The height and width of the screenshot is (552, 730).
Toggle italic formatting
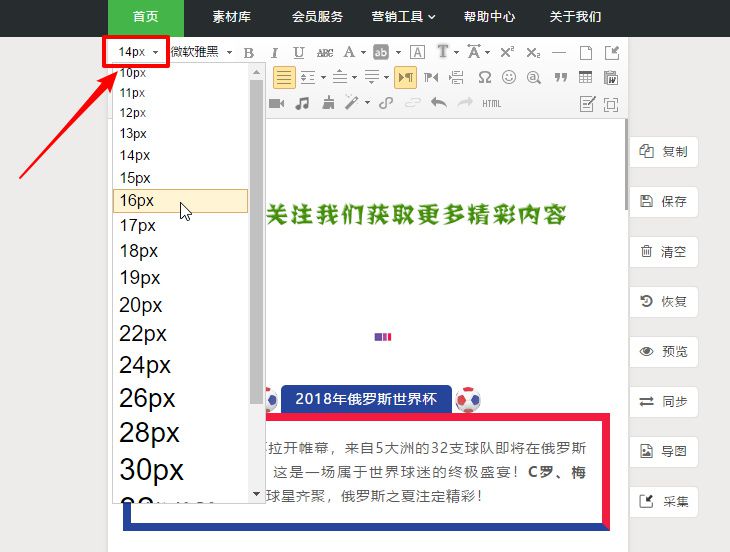point(274,53)
